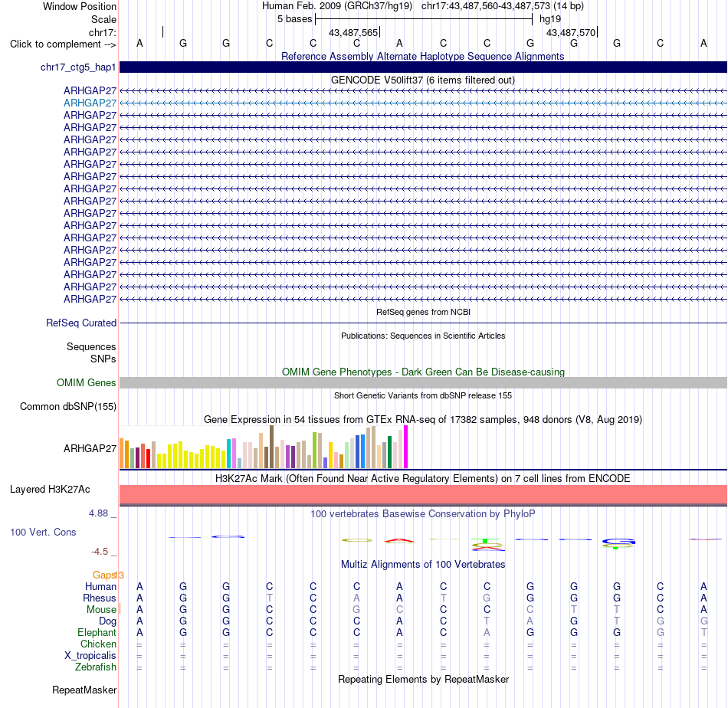Click the Chicken species row label
Image resolution: width=728 pixels, height=708 pixels.
(98, 644)
